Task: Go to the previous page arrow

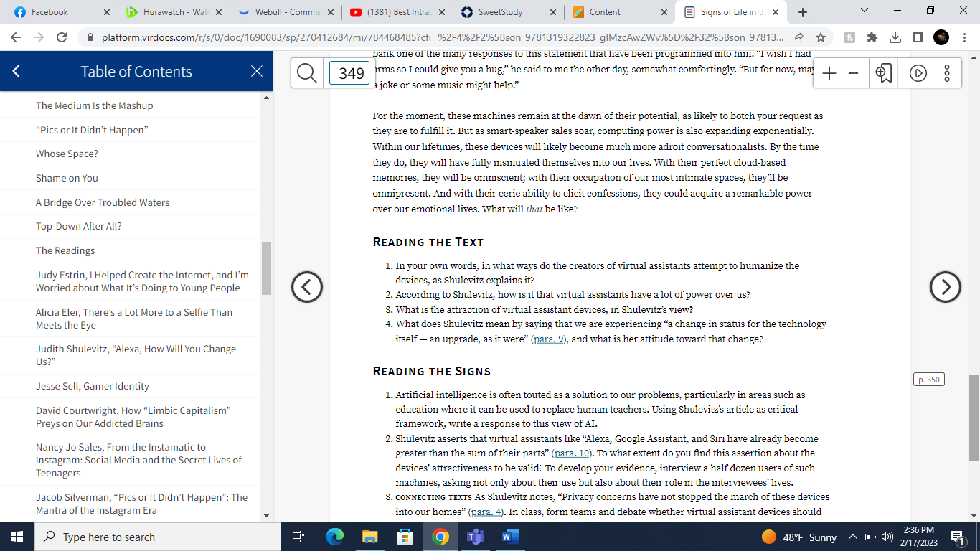Action: [307, 287]
